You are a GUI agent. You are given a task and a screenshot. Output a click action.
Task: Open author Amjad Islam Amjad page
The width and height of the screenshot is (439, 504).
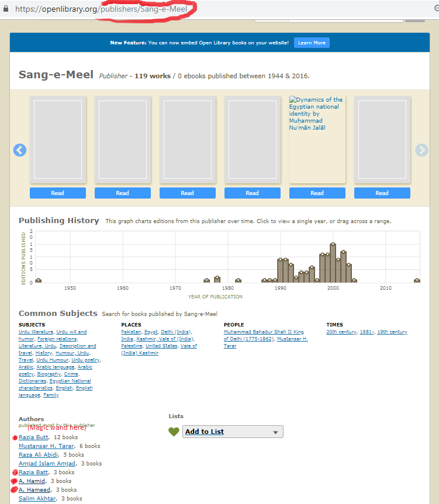pyautogui.click(x=47, y=464)
